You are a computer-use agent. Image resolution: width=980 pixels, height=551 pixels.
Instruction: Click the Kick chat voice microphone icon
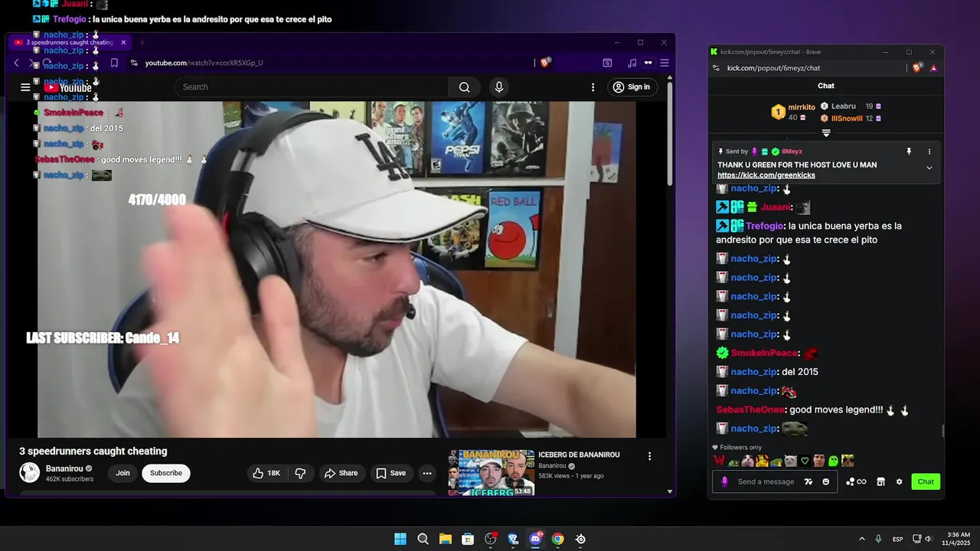pos(724,481)
